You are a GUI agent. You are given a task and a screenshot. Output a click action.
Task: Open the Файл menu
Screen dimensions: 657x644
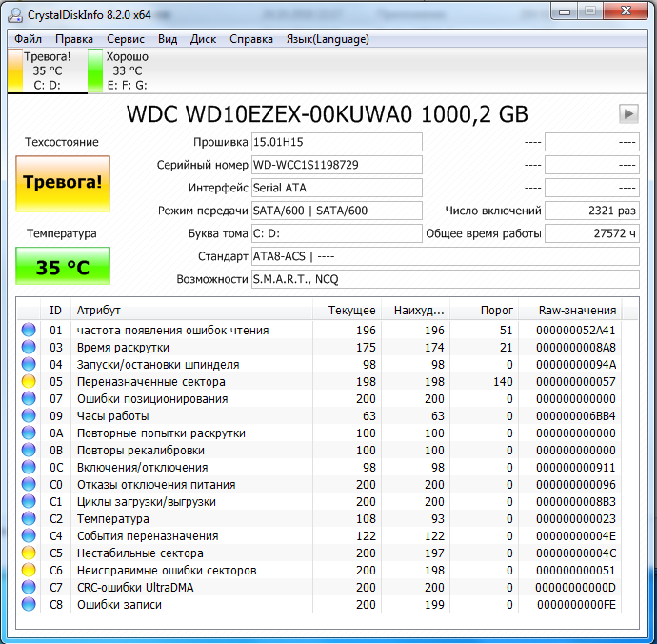tap(28, 39)
